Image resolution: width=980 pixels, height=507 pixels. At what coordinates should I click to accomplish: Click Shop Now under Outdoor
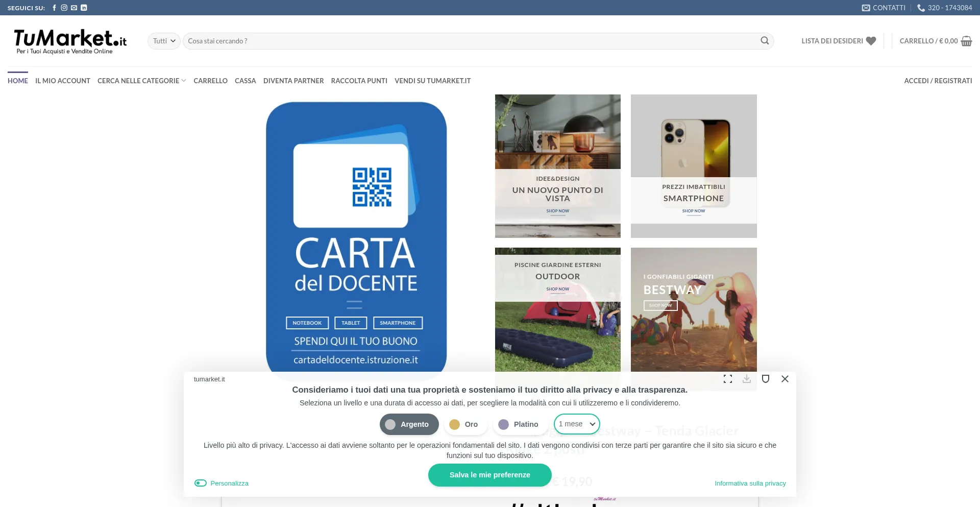[557, 289]
